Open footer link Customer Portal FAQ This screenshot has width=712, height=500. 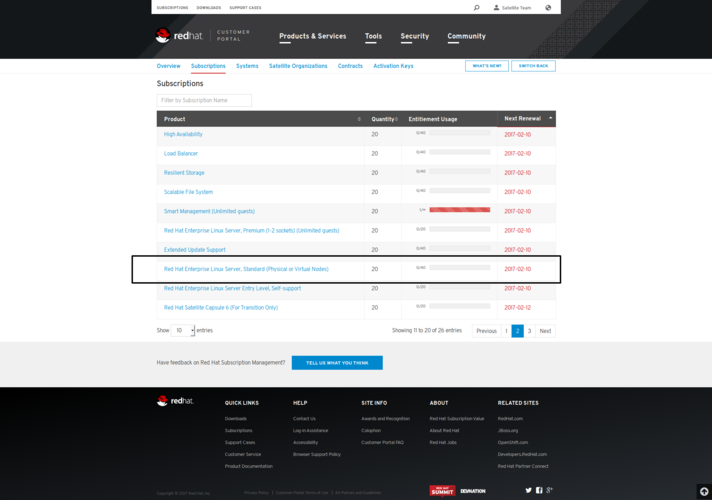(382, 443)
